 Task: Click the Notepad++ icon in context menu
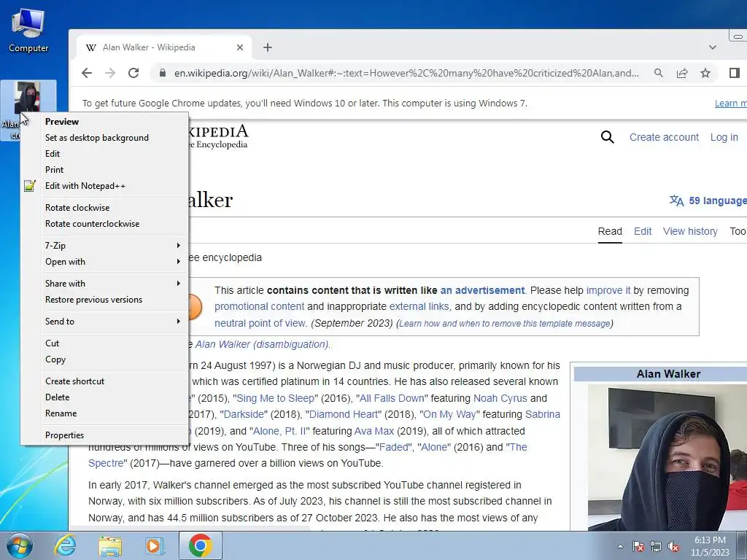pos(29,186)
